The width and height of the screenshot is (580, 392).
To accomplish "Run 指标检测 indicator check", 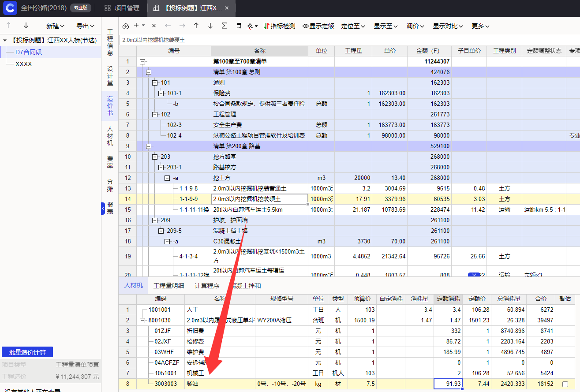I will pyautogui.click(x=279, y=26).
